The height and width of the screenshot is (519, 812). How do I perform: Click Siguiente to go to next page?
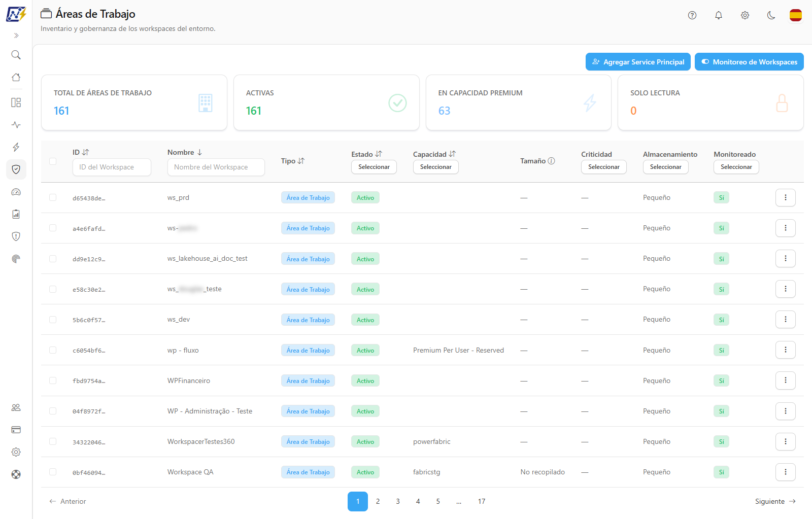click(775, 501)
